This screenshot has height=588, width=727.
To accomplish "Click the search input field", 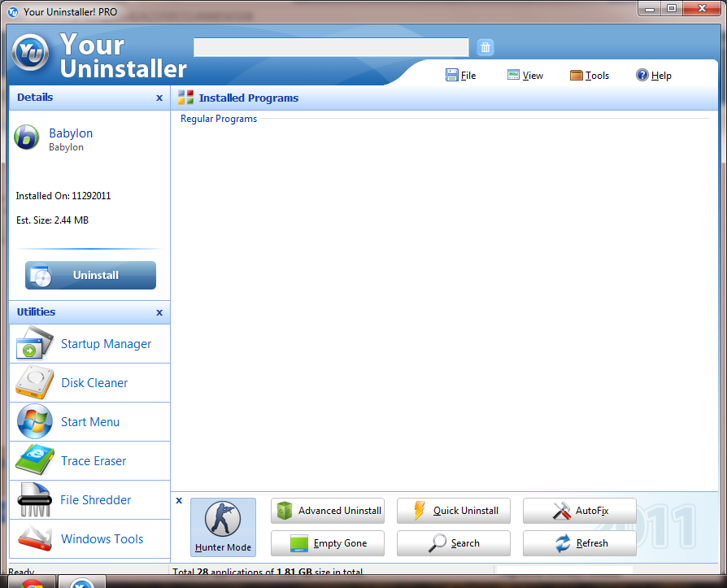I will point(331,47).
